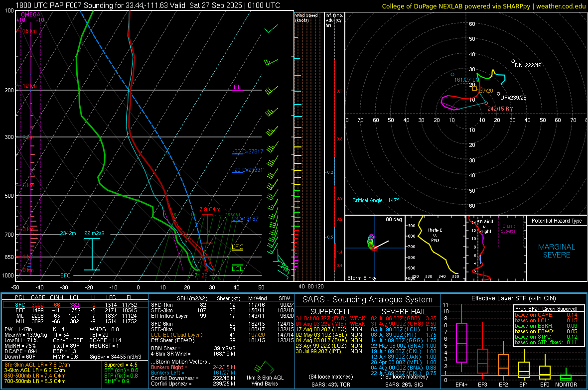This screenshot has width=588, height=390.
Task: Click the "MARGINAL SEVERE" hazard text
Action: [x=557, y=251]
